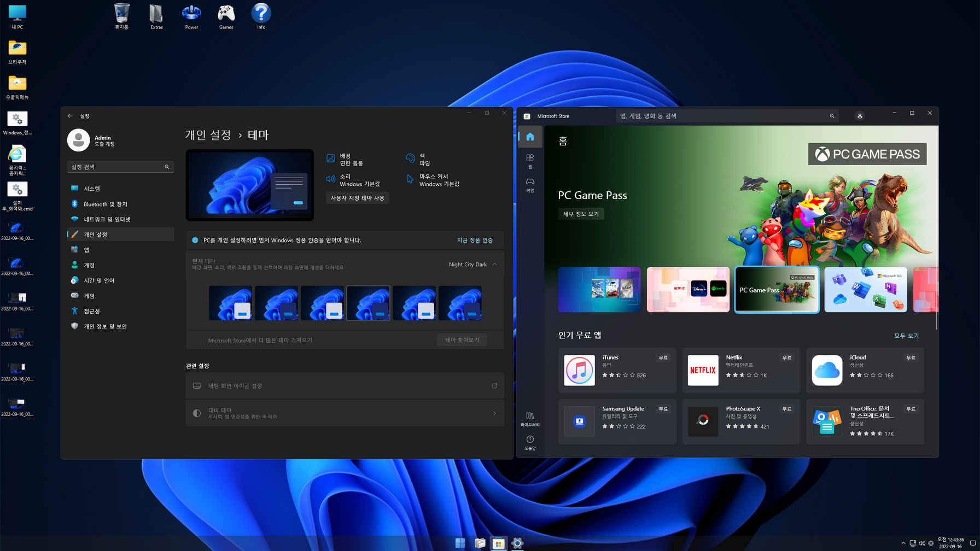The height and width of the screenshot is (551, 980).
Task: Click 테마 찾아보기 button
Action: point(462,340)
